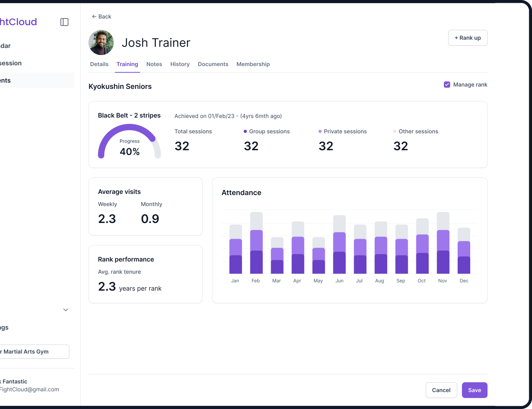Click Josh Trainer's profile photo
Image resolution: width=532 pixels, height=409 pixels.
pyautogui.click(x=101, y=42)
